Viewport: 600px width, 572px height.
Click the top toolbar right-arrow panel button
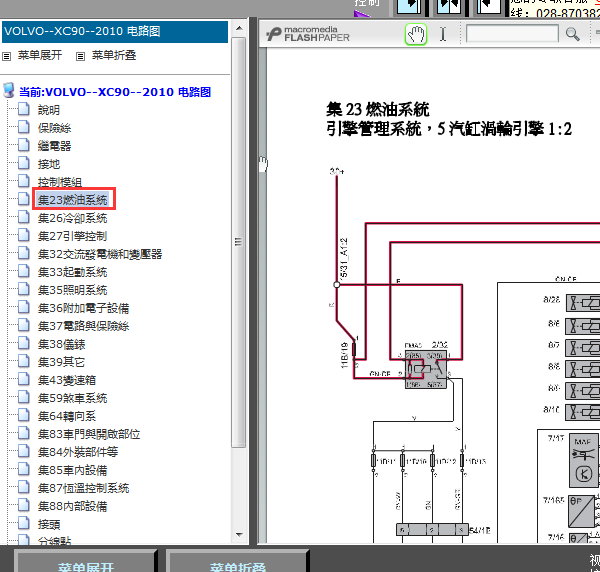tap(409, 6)
